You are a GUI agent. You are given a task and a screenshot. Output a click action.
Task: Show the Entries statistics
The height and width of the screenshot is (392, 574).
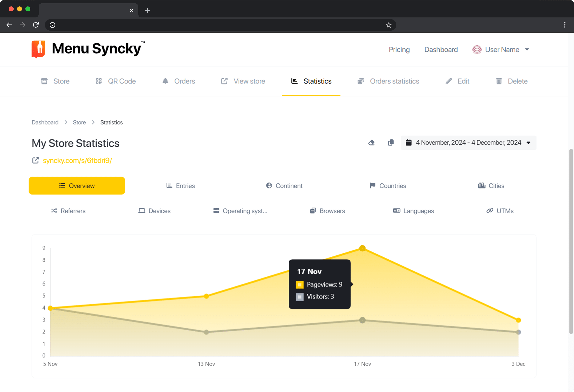pos(180,185)
